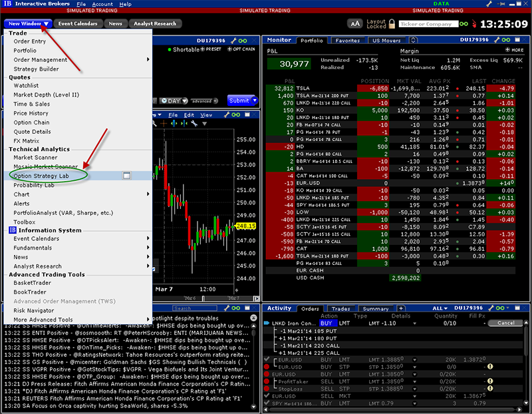
Task: Click the chart time range slider handle
Action: (203, 299)
